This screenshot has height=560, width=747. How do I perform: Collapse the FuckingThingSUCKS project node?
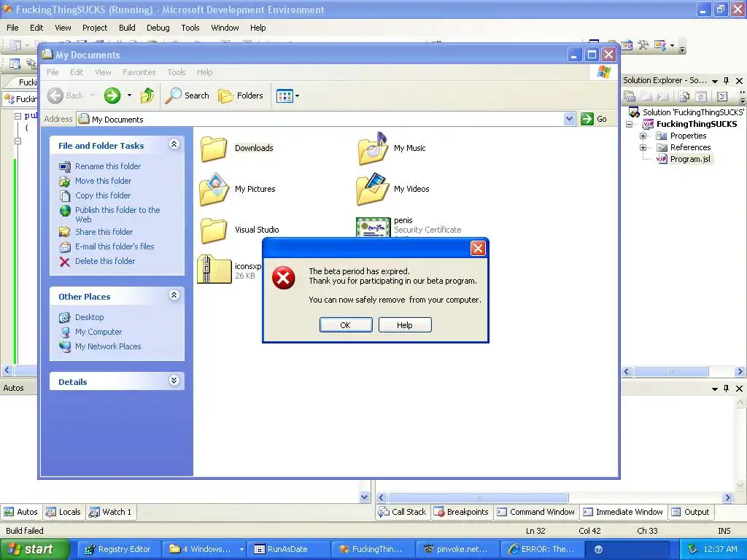click(630, 124)
